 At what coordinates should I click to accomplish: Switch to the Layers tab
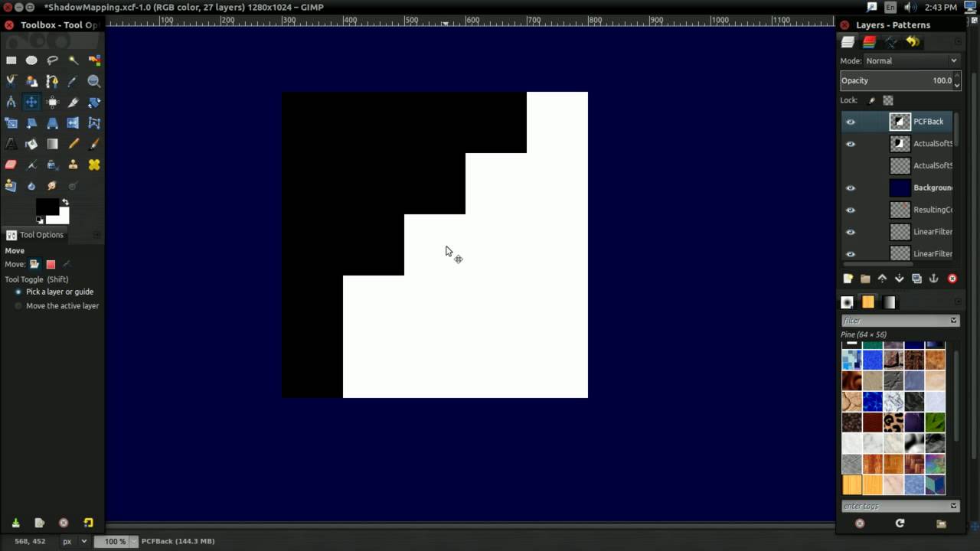point(848,42)
